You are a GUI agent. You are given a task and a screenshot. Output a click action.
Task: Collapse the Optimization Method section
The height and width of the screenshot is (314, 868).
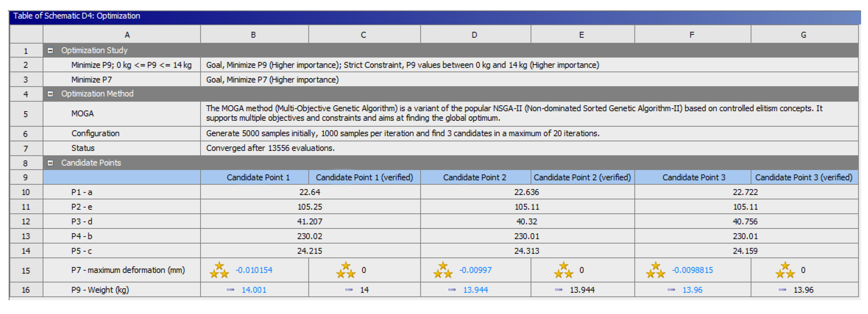pyautogui.click(x=50, y=94)
